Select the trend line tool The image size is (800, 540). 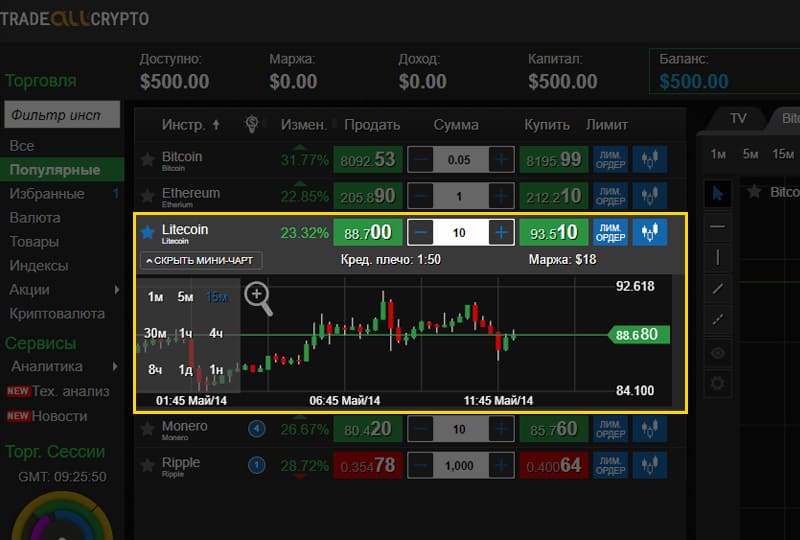tap(717, 289)
